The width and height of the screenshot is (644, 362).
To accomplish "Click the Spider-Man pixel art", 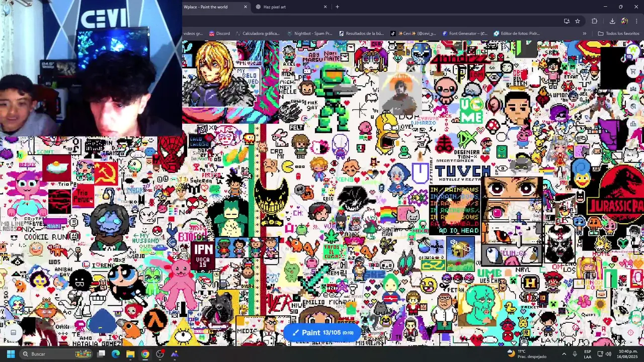I will pos(172,153).
